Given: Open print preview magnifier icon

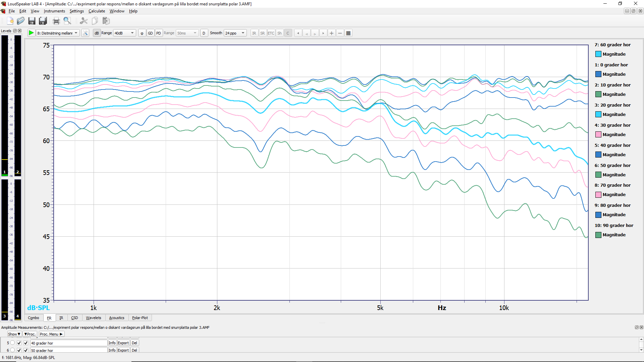Looking at the screenshot, I should [67, 21].
